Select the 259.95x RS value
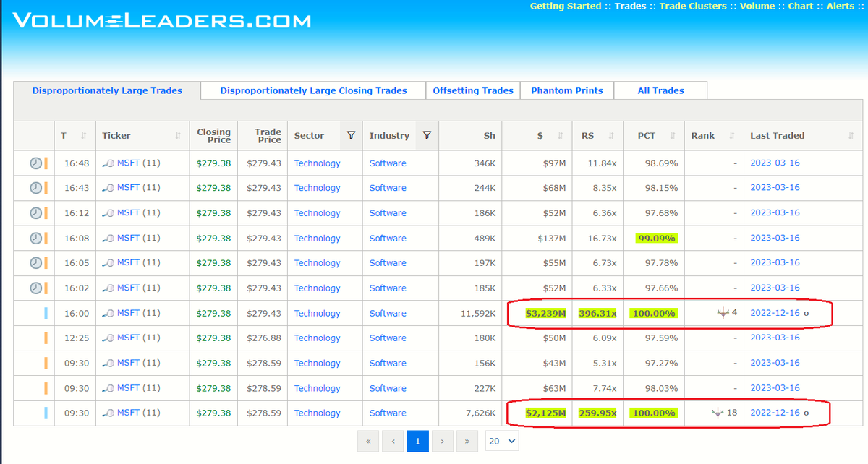868x464 pixels. pyautogui.click(x=597, y=413)
